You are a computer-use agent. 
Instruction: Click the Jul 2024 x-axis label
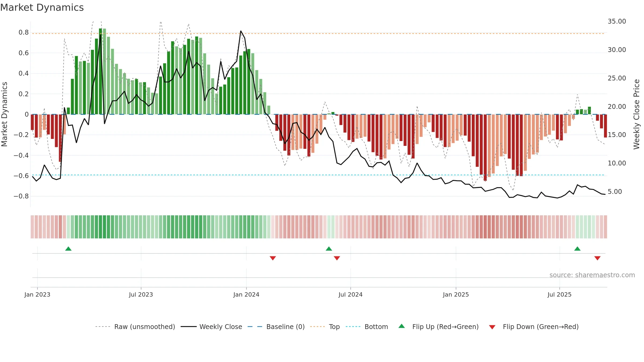350,294
